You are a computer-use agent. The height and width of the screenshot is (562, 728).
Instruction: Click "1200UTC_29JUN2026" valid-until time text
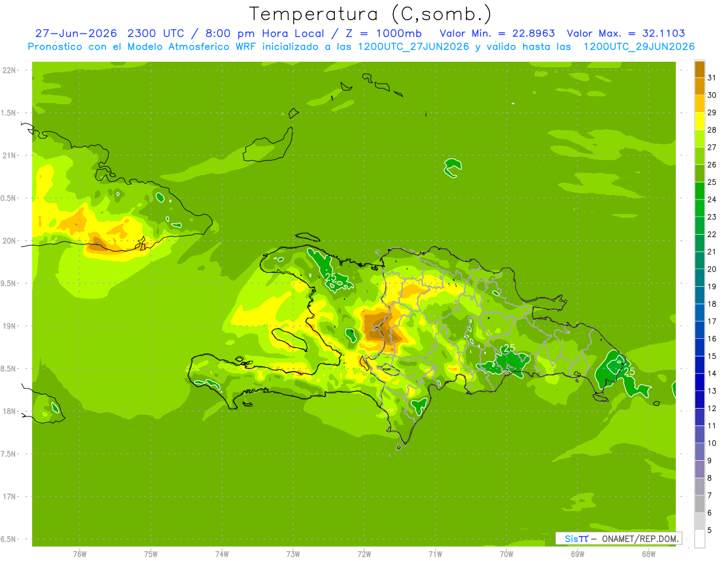[x=639, y=47]
